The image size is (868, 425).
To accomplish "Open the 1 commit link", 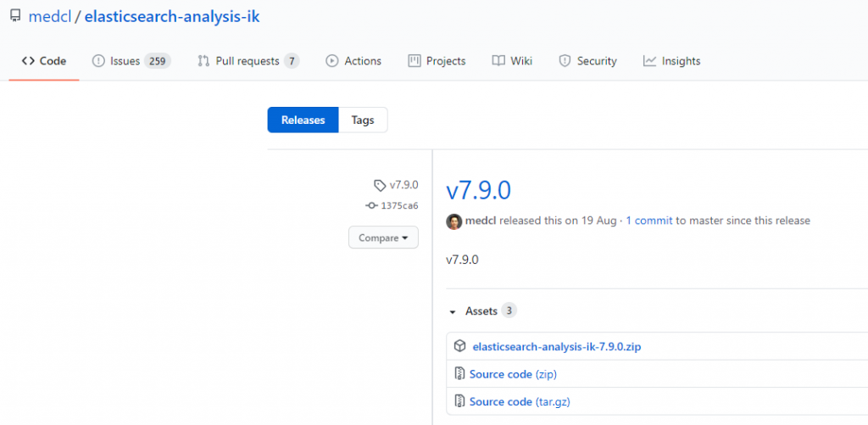I will pos(649,221).
